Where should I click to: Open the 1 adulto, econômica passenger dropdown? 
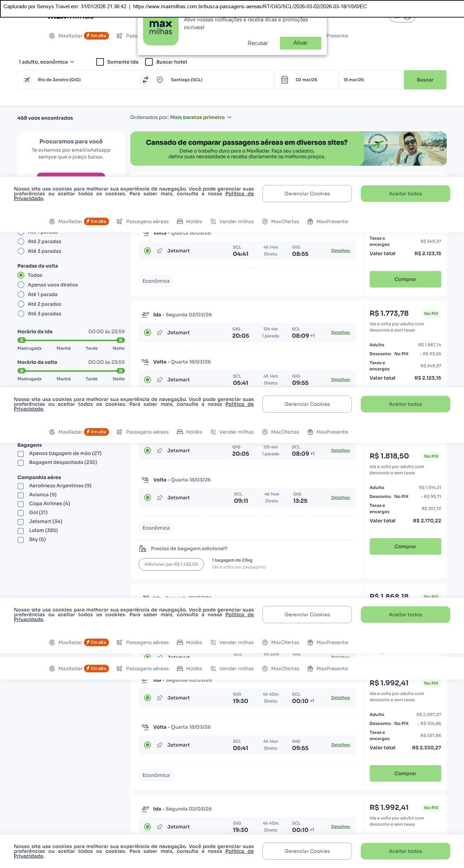[x=46, y=62]
